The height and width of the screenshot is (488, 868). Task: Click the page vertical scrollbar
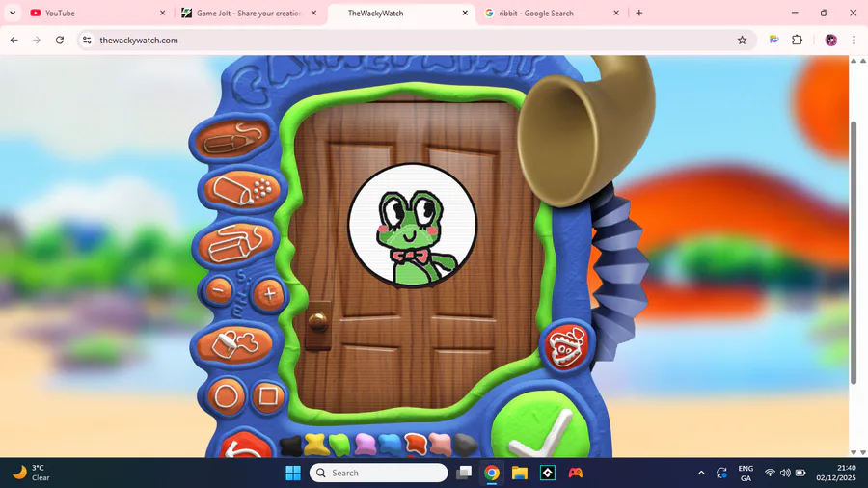854,253
